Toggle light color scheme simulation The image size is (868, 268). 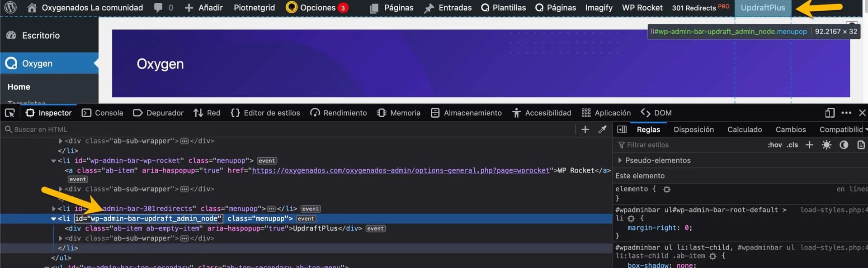pos(826,145)
